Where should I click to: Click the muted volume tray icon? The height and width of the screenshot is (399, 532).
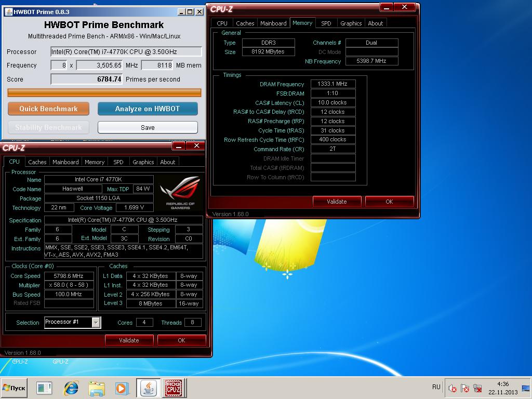point(452,388)
